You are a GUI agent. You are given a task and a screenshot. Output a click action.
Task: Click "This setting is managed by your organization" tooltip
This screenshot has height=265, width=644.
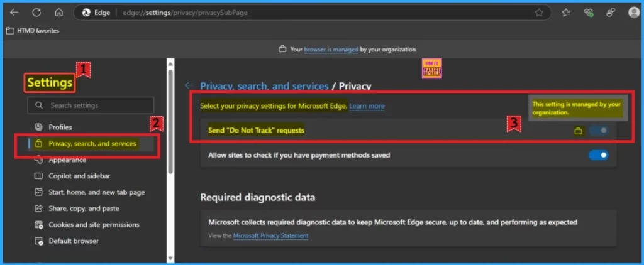pos(577,108)
